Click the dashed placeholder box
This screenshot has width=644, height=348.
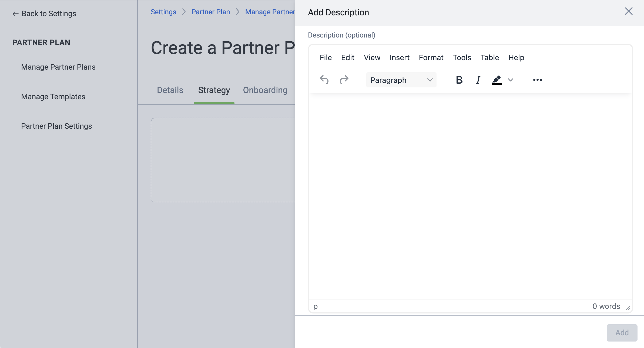[x=223, y=160]
